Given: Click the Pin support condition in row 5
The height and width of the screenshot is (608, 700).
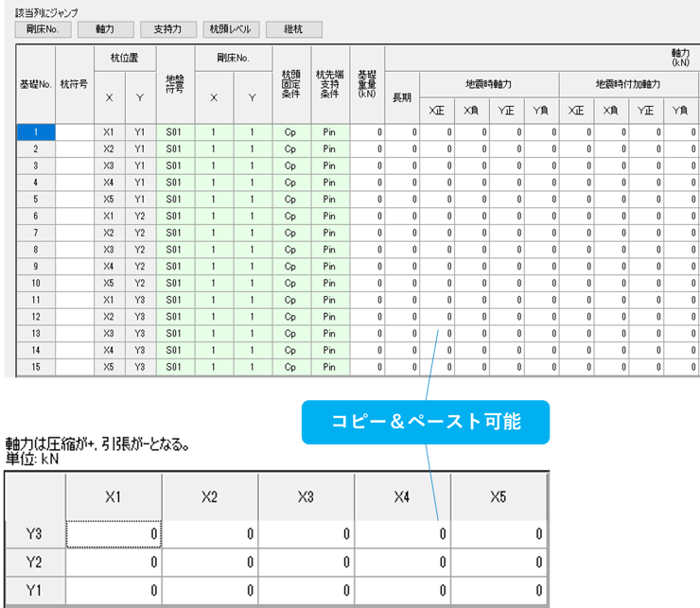Looking at the screenshot, I should [330, 200].
